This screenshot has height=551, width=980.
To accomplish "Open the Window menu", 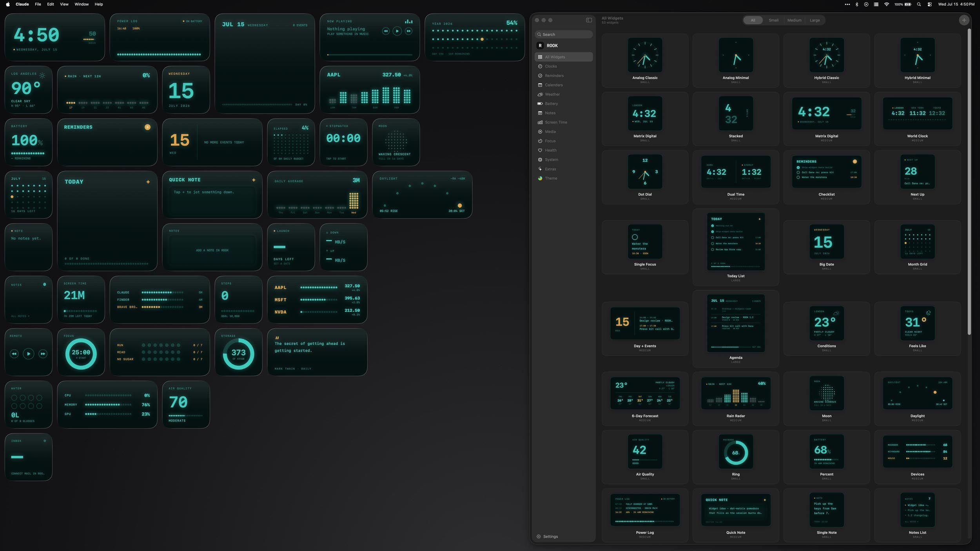I will coord(82,4).
